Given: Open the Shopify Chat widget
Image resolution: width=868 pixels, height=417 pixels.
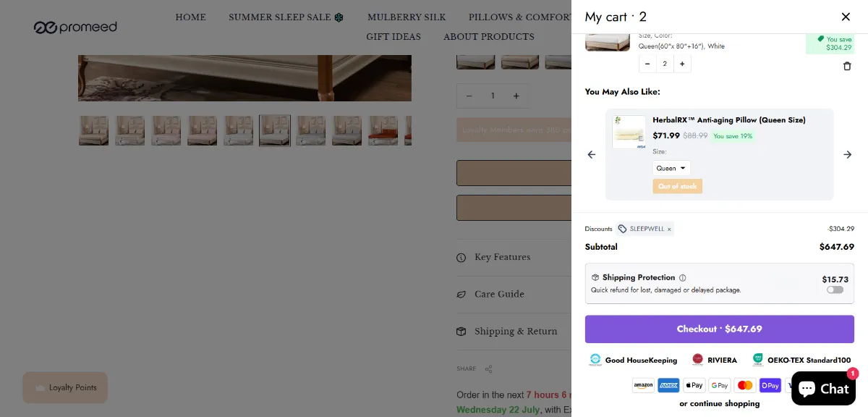Looking at the screenshot, I should [x=824, y=389].
